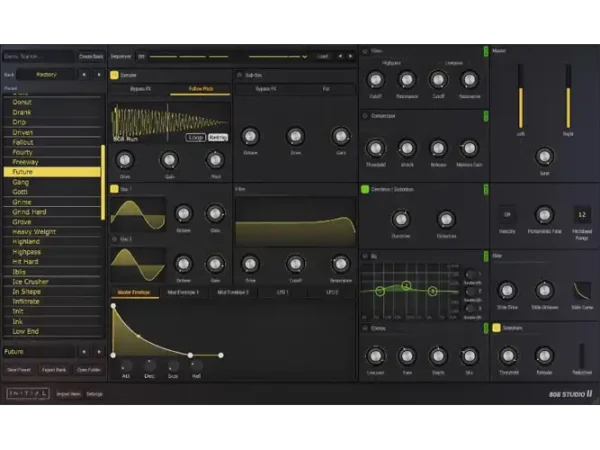Click the Chorus Rate knob
Viewport: 600px width, 450px height.
407,356
